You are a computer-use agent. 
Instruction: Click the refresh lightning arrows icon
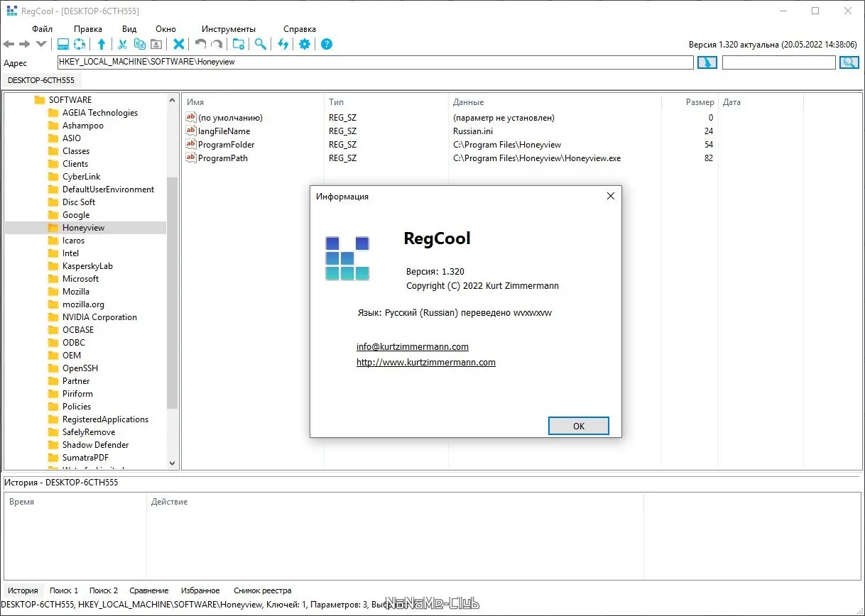283,44
